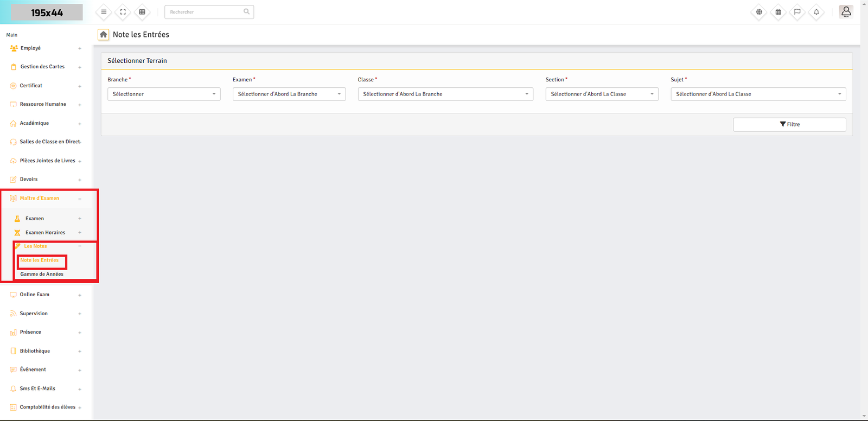Open the flag icon in header
This screenshot has width=868, height=421.
[797, 12]
